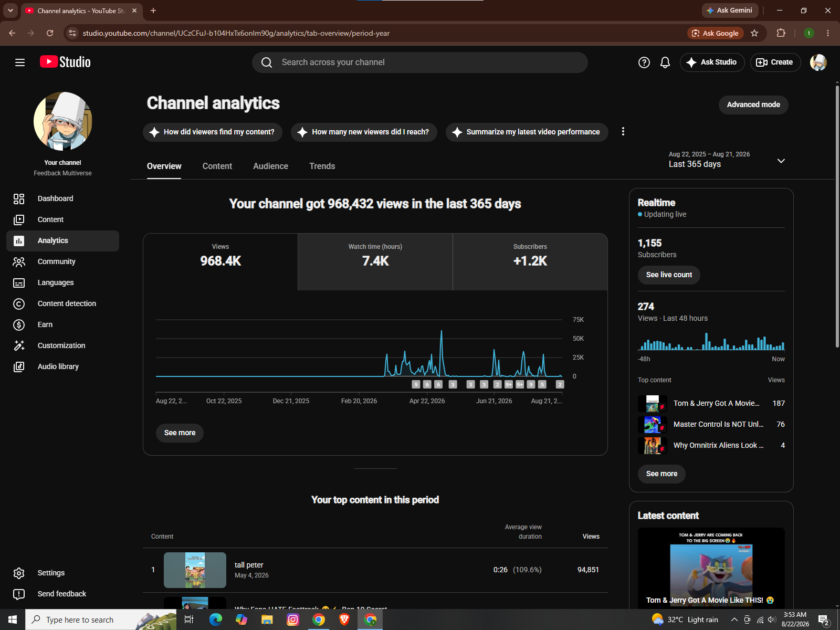
Task: Switch to the Content analytics tab
Action: click(217, 166)
